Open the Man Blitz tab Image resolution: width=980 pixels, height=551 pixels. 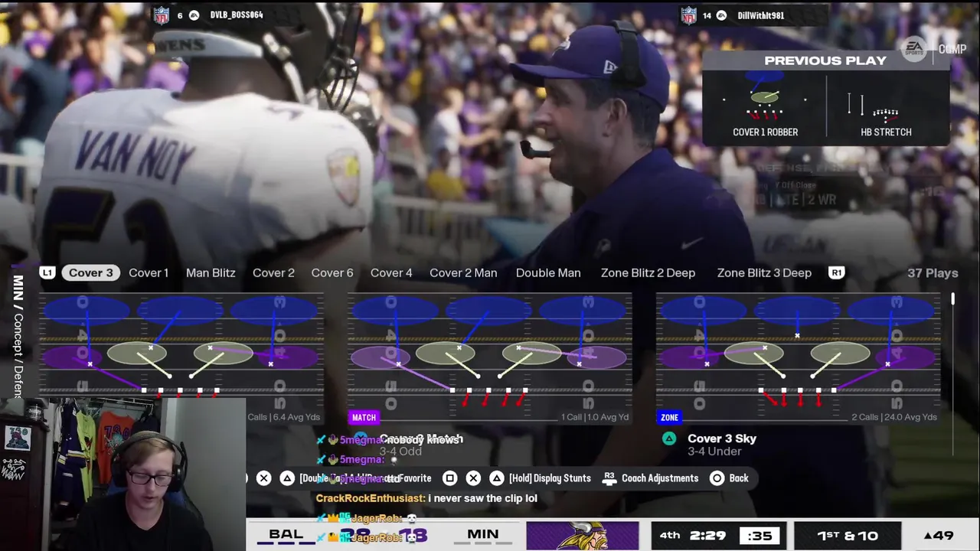tap(211, 272)
